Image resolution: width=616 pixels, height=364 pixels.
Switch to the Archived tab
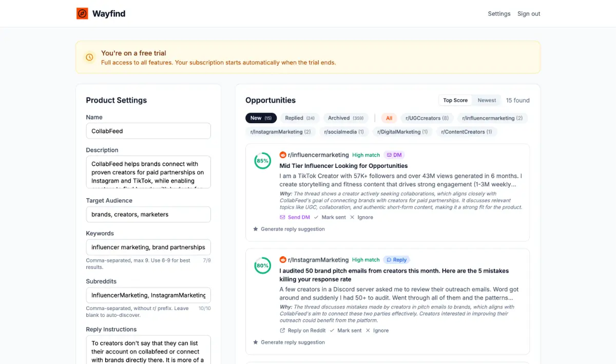[346, 118]
